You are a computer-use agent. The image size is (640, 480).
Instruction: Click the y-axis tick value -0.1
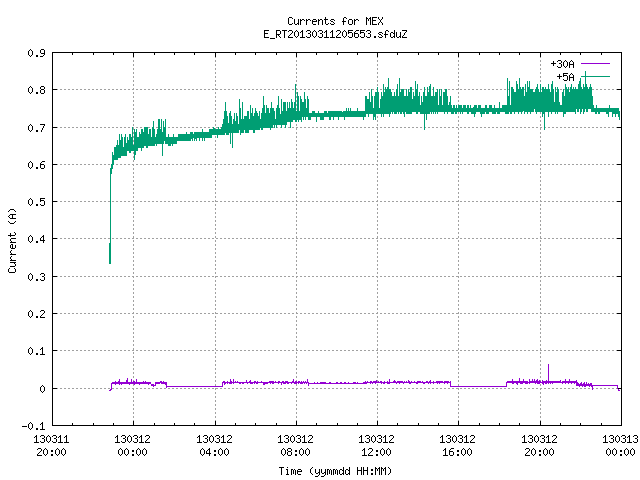pos(33,426)
